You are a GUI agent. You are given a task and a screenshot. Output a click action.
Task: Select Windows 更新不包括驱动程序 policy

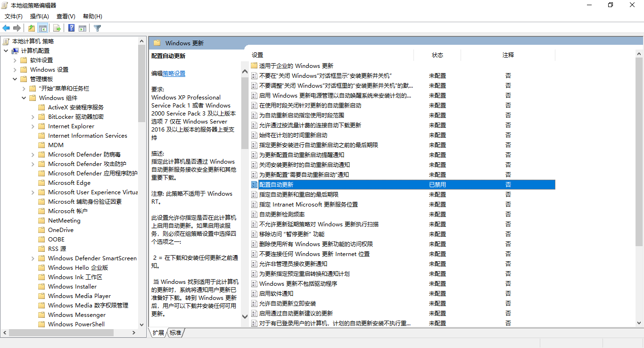[298, 283]
